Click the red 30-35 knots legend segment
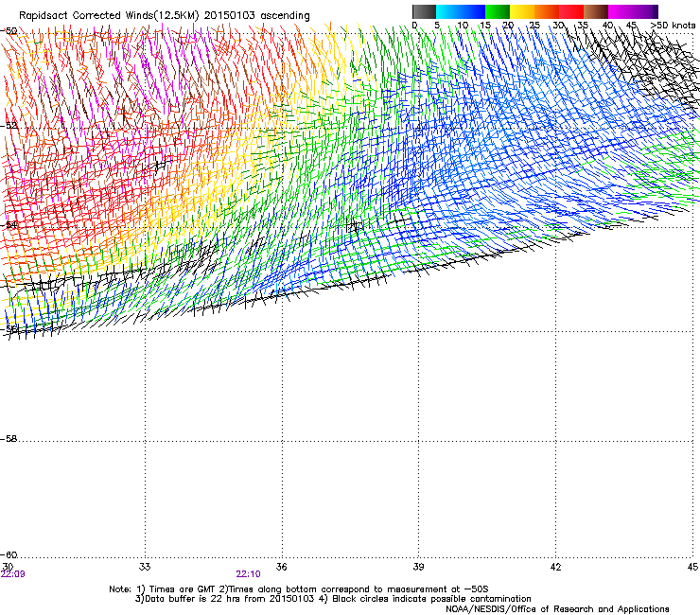700x615 pixels. pyautogui.click(x=571, y=11)
